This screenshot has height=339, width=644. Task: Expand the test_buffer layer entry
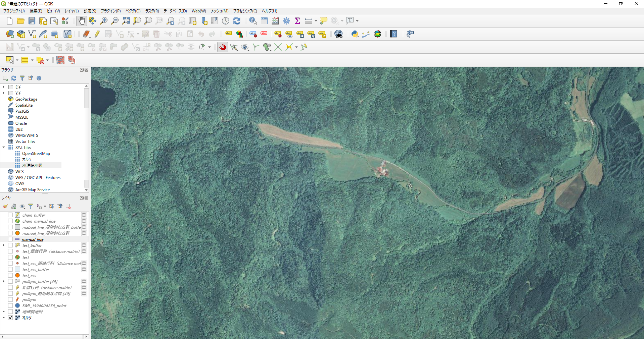click(4, 245)
